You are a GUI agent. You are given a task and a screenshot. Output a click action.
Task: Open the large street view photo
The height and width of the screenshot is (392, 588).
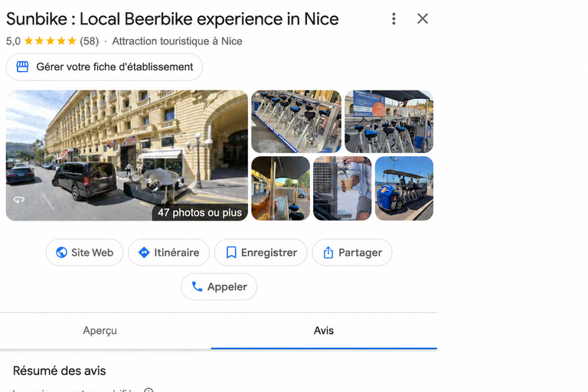[x=127, y=155]
